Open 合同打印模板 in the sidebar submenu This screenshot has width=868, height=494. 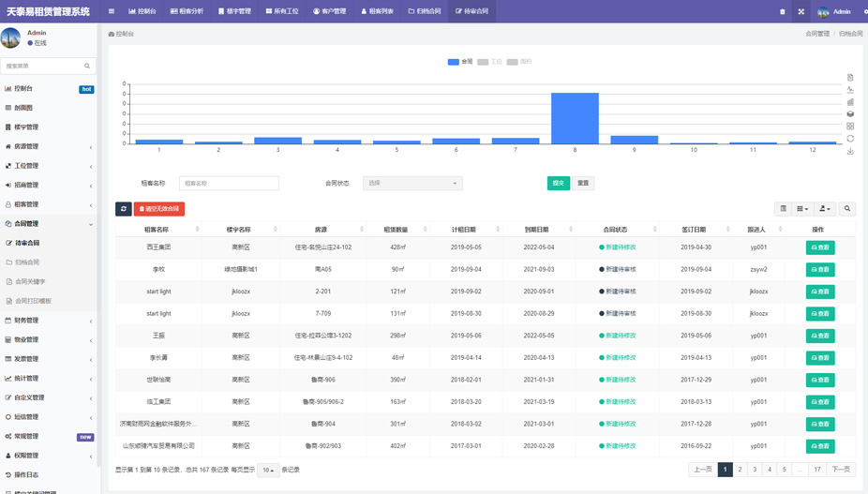click(x=49, y=301)
